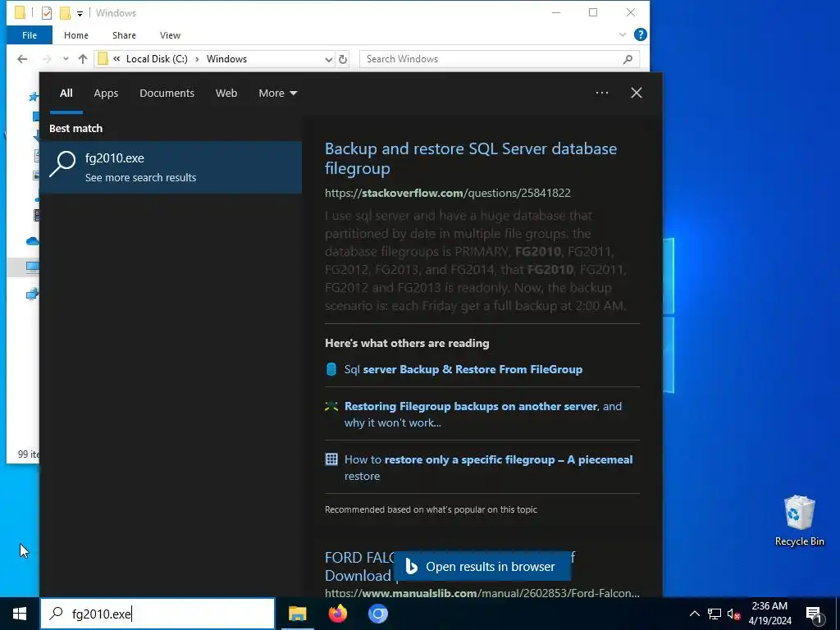
Task: Select the fg2010.exe best match result
Action: 171,167
